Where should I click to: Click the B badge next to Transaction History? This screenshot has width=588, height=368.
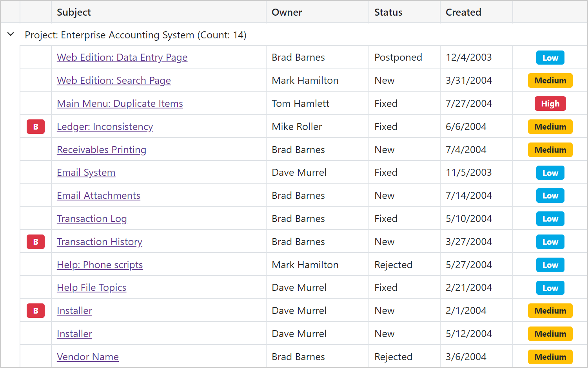point(35,242)
